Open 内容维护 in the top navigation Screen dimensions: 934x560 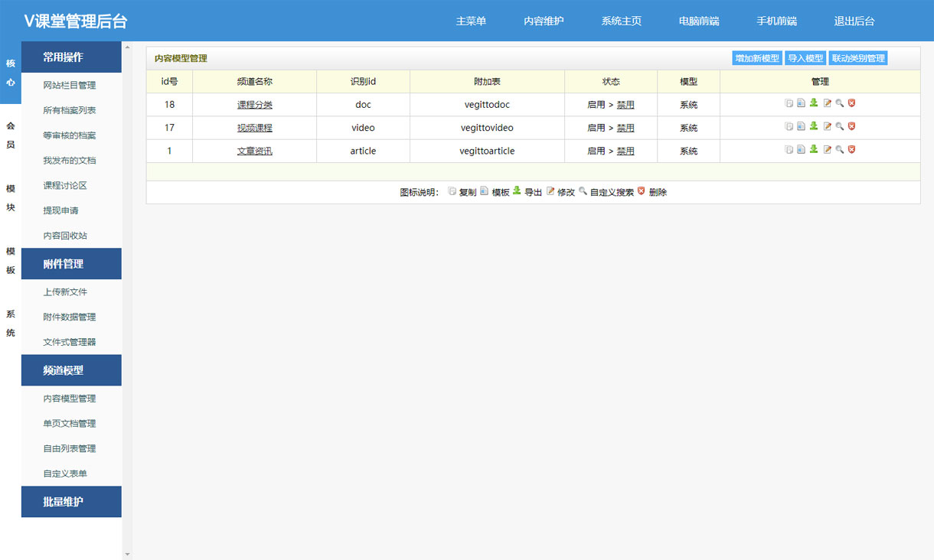(544, 21)
